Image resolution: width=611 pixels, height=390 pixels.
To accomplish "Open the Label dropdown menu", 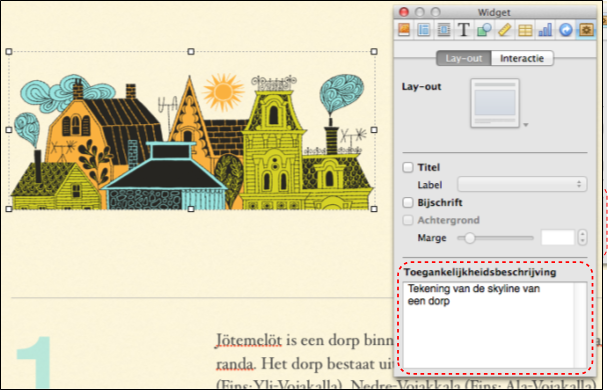I will 522,184.
